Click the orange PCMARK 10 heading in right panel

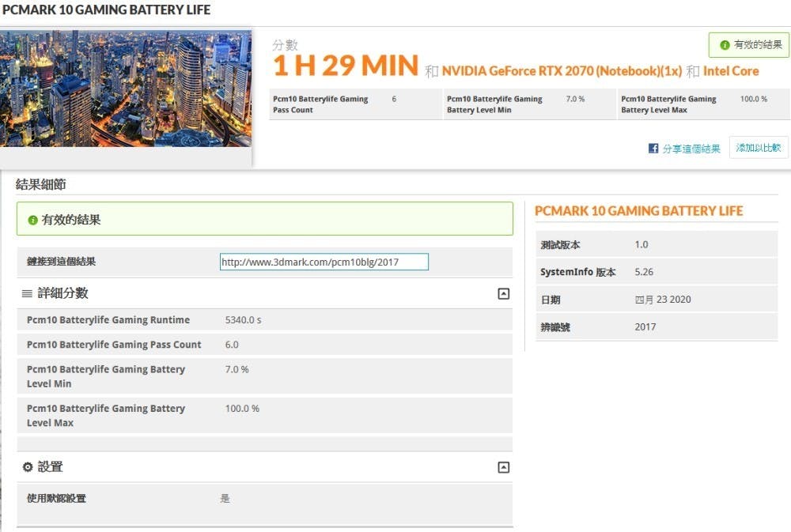638,211
